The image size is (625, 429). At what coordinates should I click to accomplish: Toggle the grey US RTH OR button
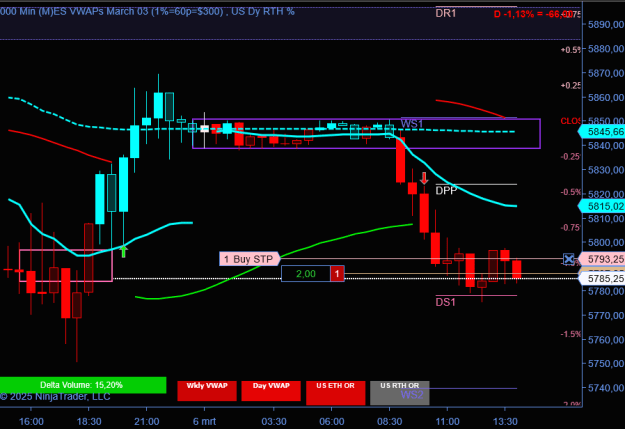[x=400, y=393]
